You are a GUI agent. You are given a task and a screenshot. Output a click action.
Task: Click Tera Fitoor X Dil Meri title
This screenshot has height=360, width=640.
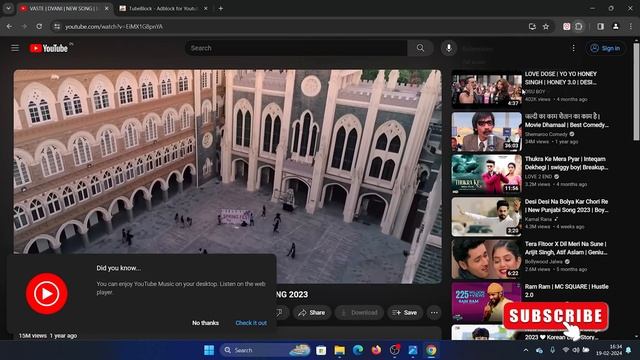pos(566,248)
